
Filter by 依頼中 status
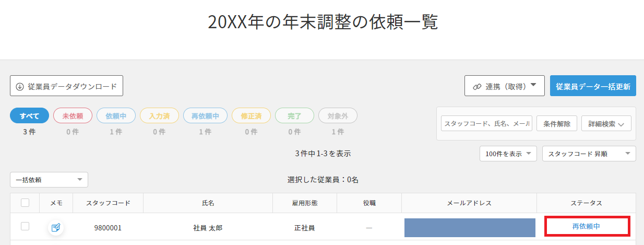tap(116, 116)
